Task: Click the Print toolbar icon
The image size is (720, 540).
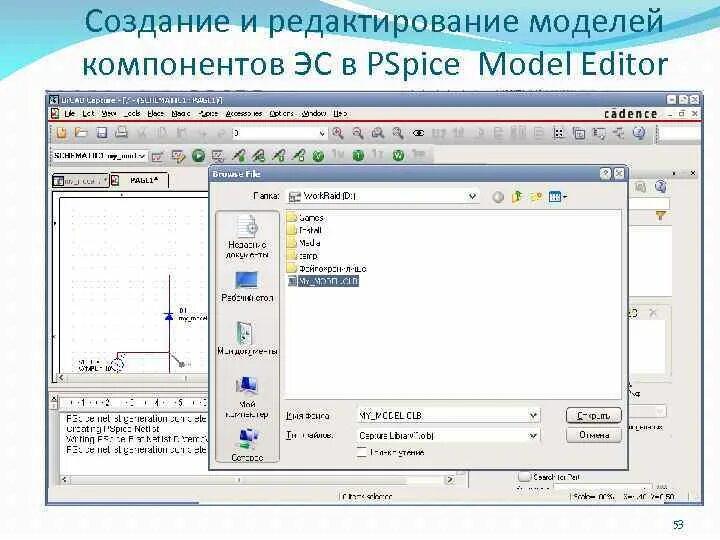Action: tap(121, 133)
